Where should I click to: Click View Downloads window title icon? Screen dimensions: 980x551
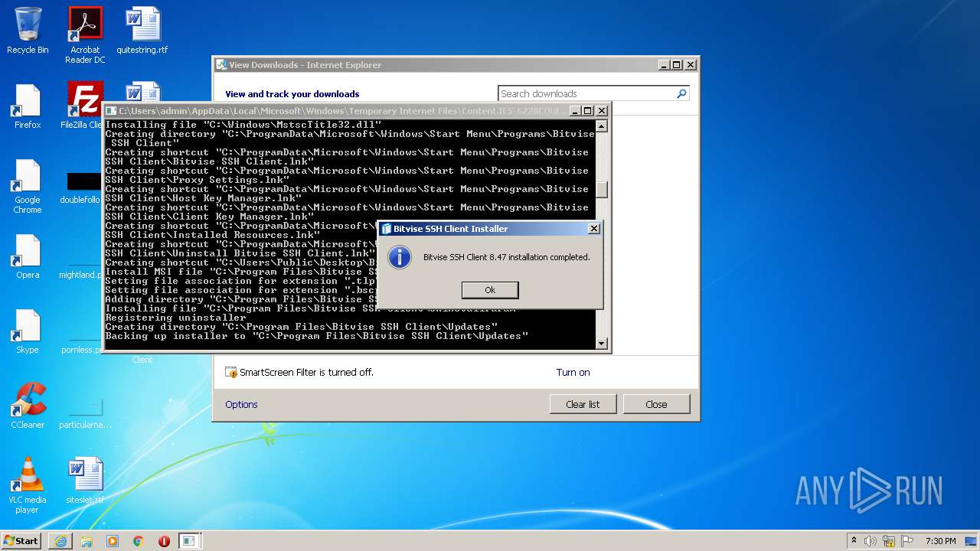tap(221, 65)
